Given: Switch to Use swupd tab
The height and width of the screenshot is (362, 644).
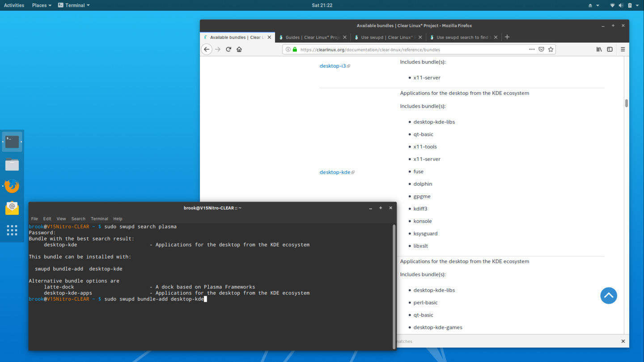Looking at the screenshot, I should tap(387, 38).
